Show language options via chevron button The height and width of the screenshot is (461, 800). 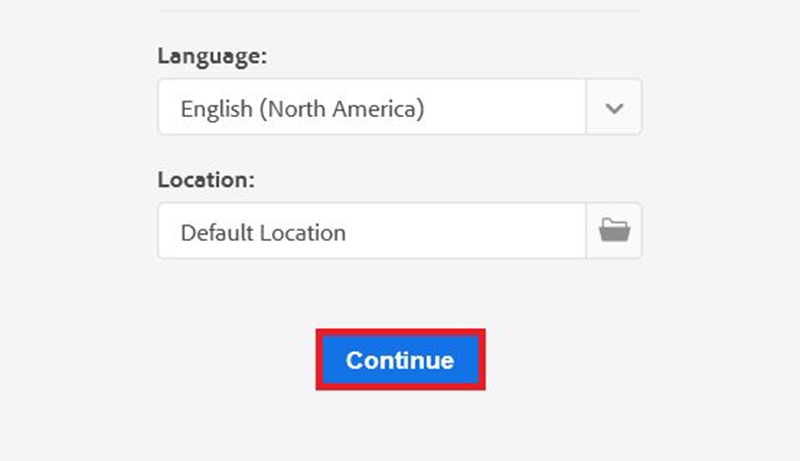tap(614, 107)
